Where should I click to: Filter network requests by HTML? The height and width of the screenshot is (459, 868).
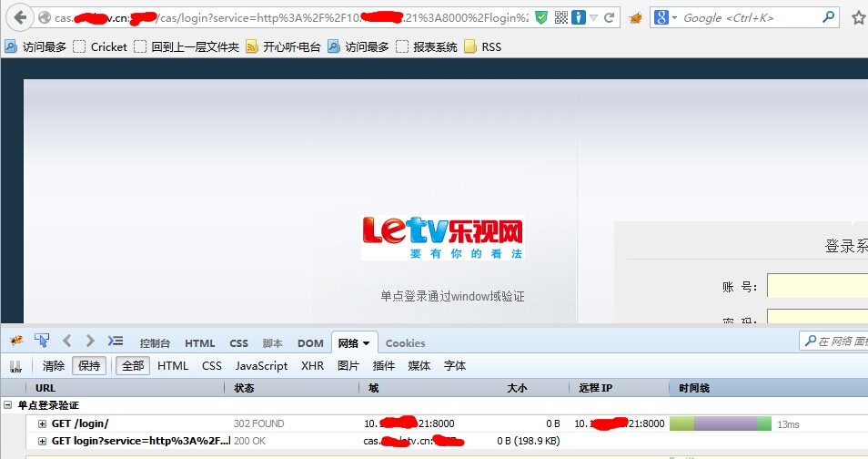click(x=173, y=366)
